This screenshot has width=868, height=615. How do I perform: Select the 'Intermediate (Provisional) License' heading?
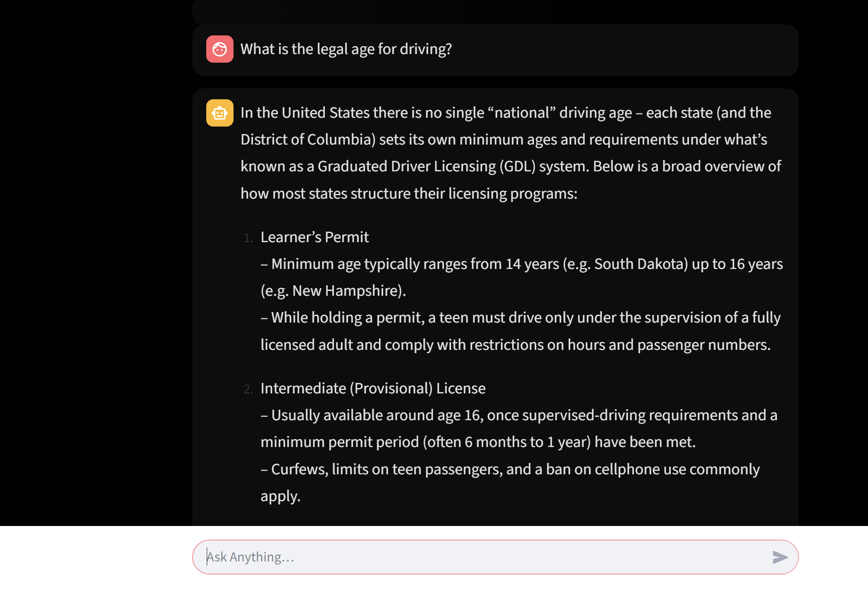pos(373,388)
